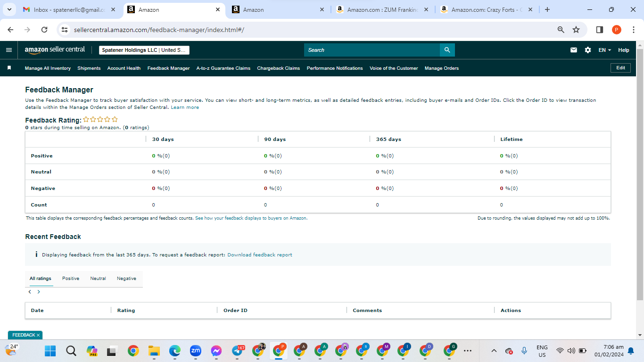Viewport: 644px width, 362px height.
Task: Close the FEEDBACK widget with its X
Action: 38,335
